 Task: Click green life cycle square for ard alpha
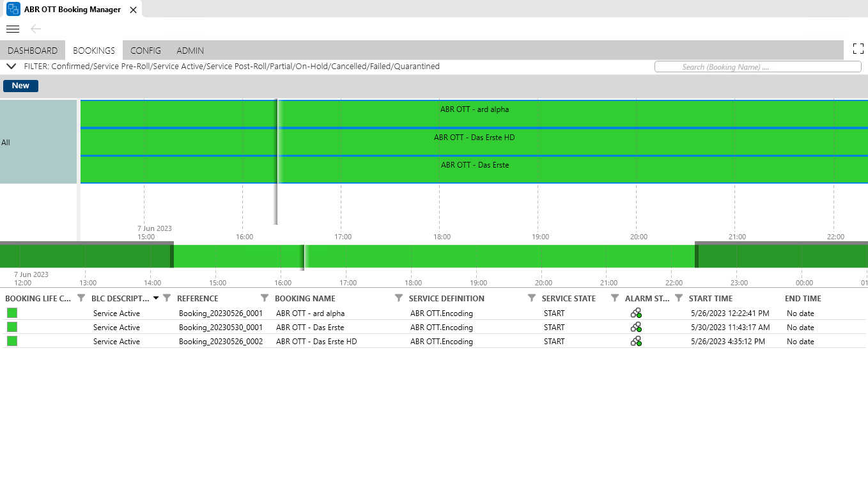[12, 313]
